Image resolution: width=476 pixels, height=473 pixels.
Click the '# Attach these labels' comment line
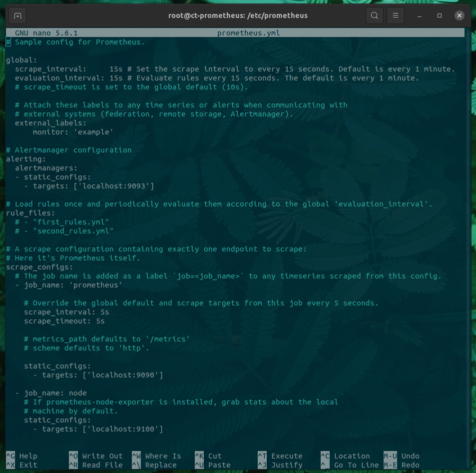point(181,105)
